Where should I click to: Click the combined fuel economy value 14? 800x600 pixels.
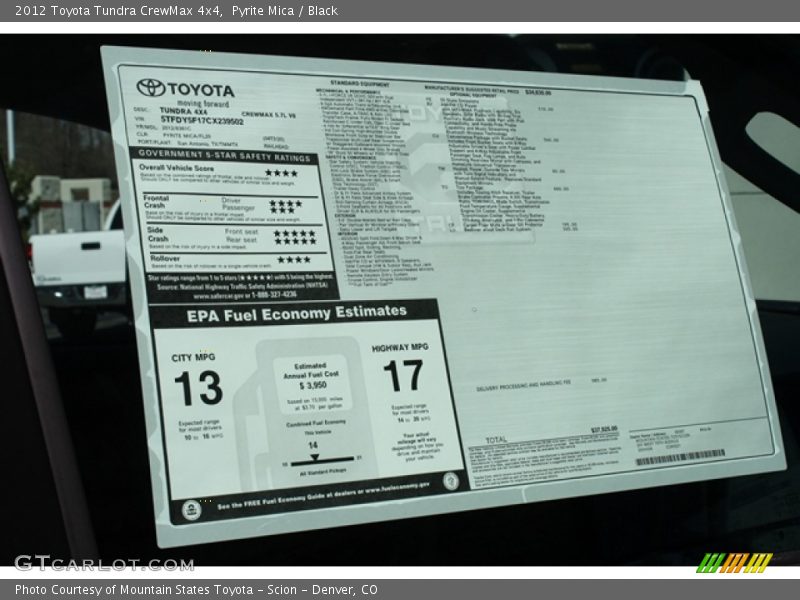click(x=313, y=445)
